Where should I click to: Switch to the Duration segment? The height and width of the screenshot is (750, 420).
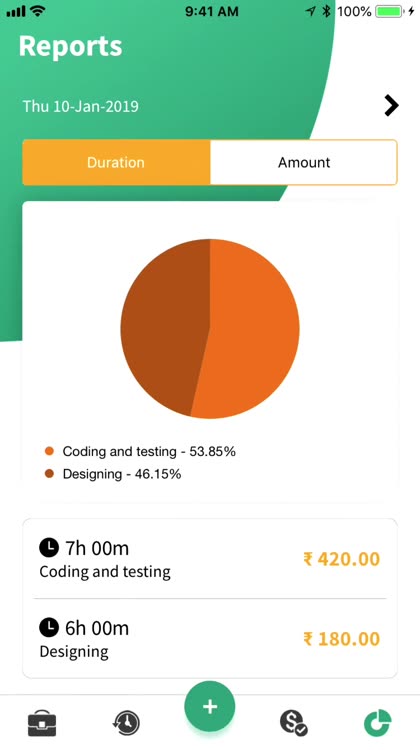[x=116, y=162]
